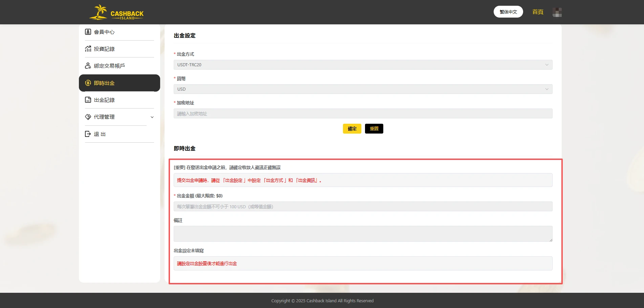Screen dimensions: 644x308
Task: Open 出金記錄 via its document icon
Action: (x=88, y=100)
